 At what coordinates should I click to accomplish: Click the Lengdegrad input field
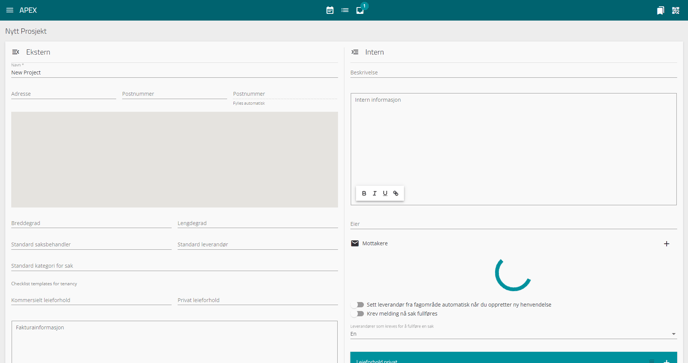point(258,223)
